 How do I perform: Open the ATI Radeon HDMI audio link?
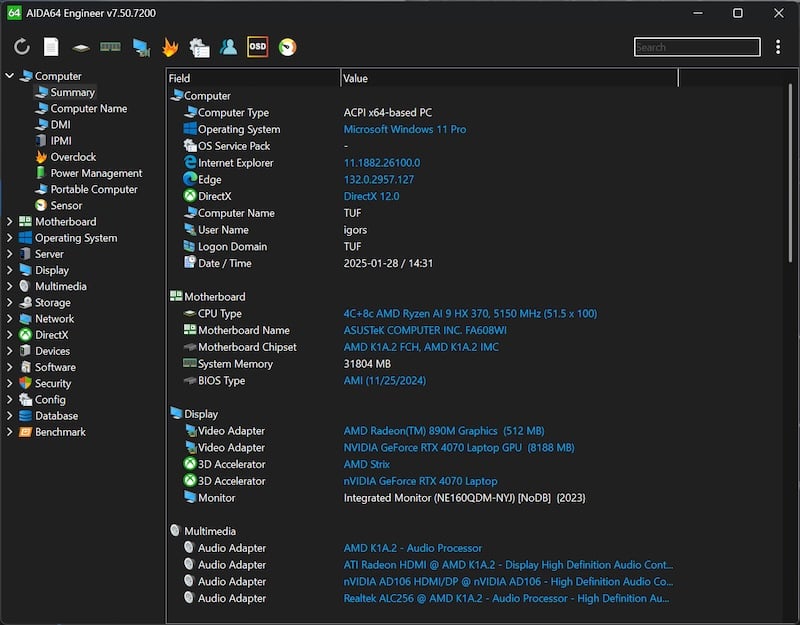point(508,565)
